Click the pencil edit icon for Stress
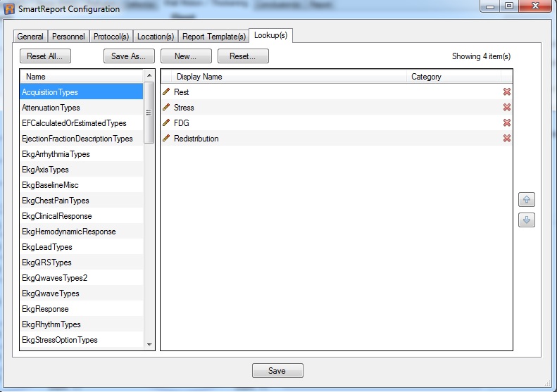557x392 pixels. coord(166,108)
